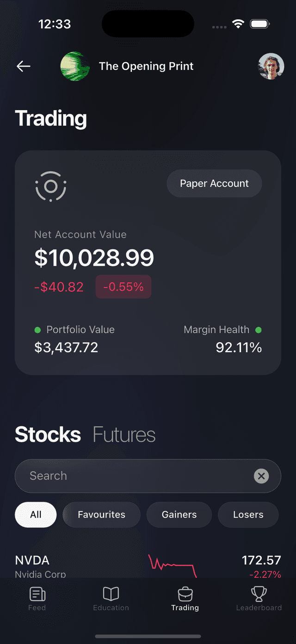Show only Losers
Screen dimensions: 296x644
[248, 514]
